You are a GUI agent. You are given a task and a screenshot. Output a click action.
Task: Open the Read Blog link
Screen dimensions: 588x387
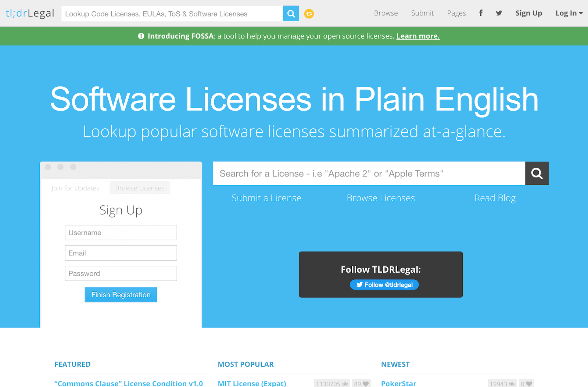click(495, 198)
